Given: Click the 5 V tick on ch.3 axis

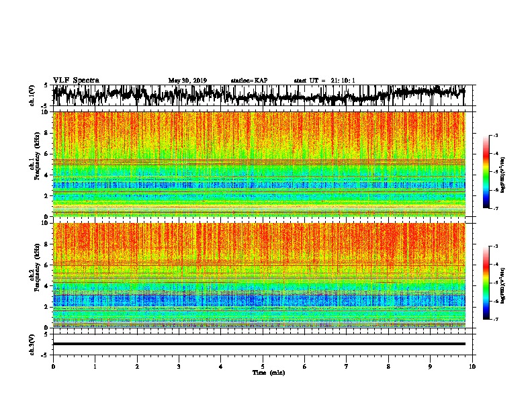Looking at the screenshot, I should click(46, 334).
